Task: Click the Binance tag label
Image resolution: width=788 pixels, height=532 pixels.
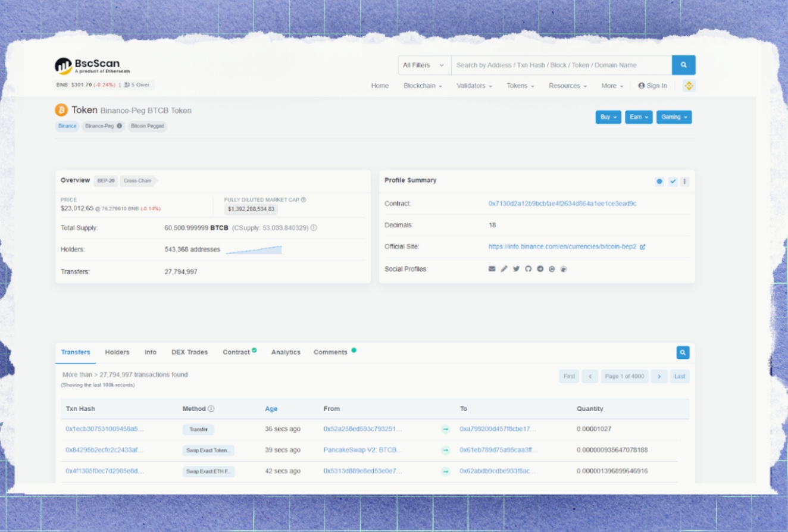Action: click(x=67, y=126)
